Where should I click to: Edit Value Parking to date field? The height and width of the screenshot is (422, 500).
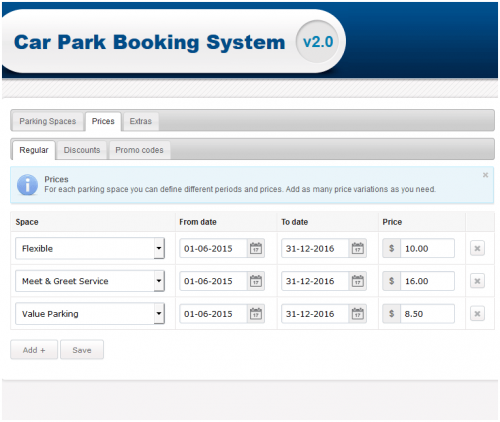[315, 314]
